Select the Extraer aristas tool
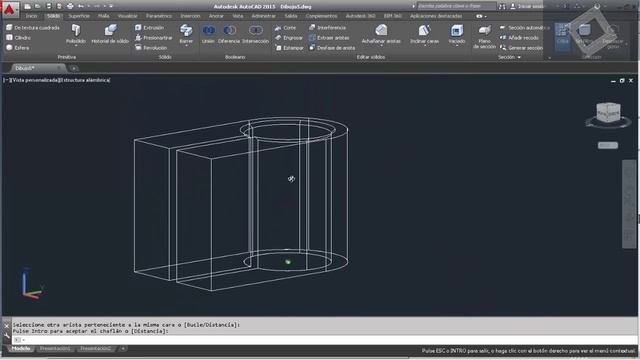Screen dimensions: 640x360 [329, 38]
